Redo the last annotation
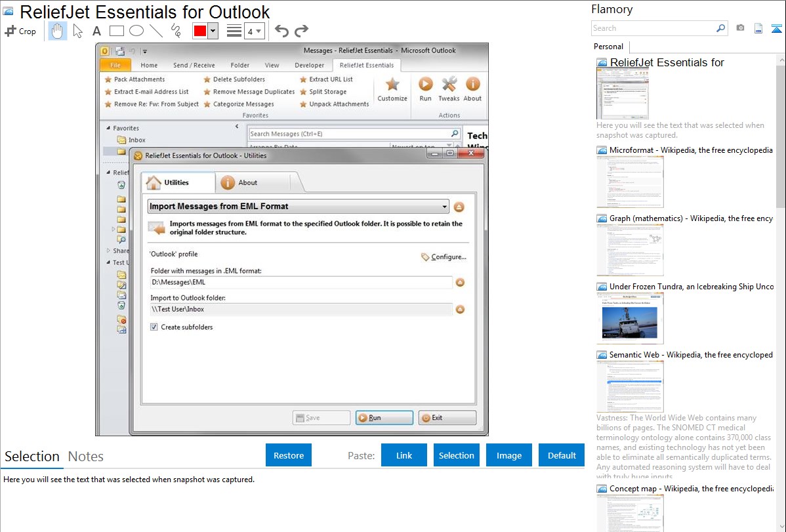786x532 pixels. pyautogui.click(x=301, y=31)
